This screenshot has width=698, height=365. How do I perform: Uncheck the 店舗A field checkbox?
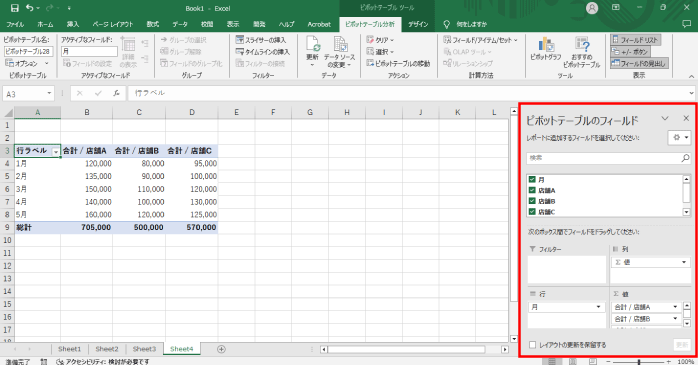pyautogui.click(x=532, y=190)
